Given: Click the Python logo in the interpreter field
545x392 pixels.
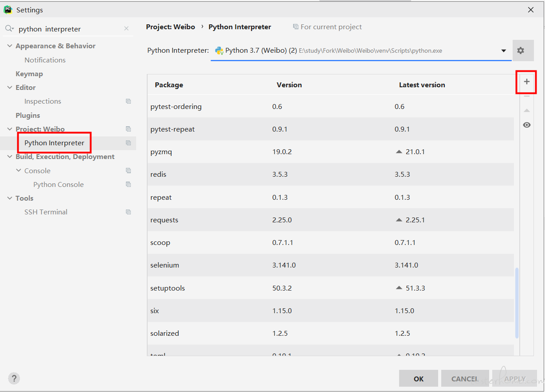Looking at the screenshot, I should pos(219,51).
